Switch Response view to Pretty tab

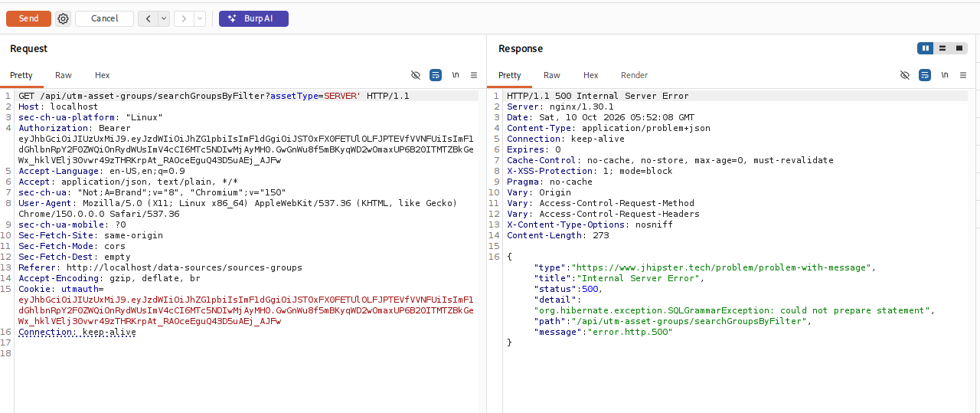pos(510,75)
